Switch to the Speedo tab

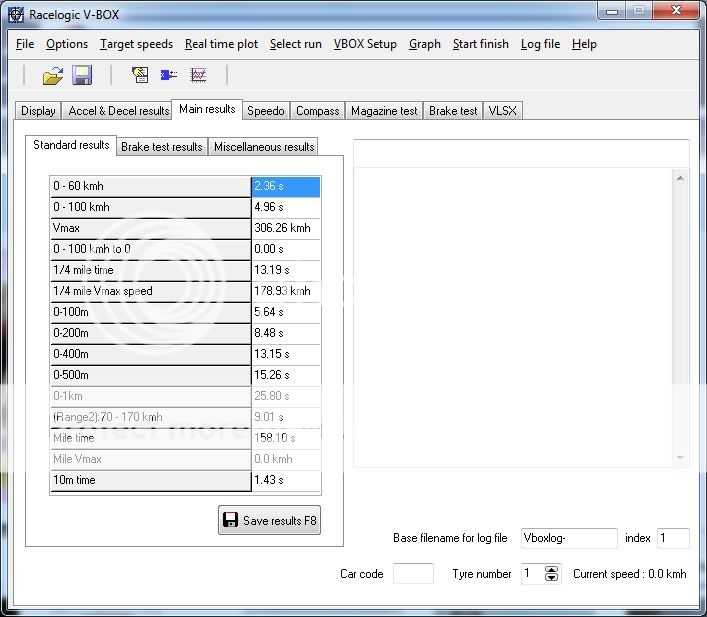point(266,111)
